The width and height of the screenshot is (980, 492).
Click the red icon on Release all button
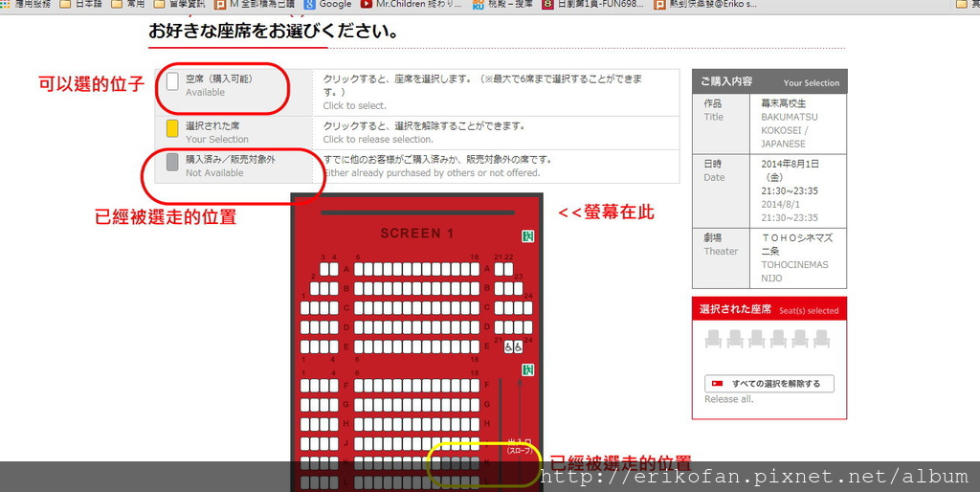point(718,383)
